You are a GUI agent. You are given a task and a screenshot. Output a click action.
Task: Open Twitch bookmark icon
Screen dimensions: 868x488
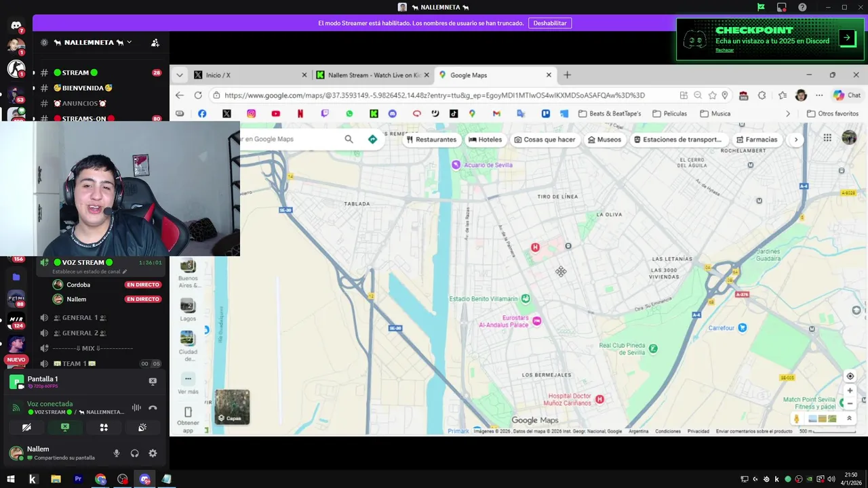tap(325, 114)
